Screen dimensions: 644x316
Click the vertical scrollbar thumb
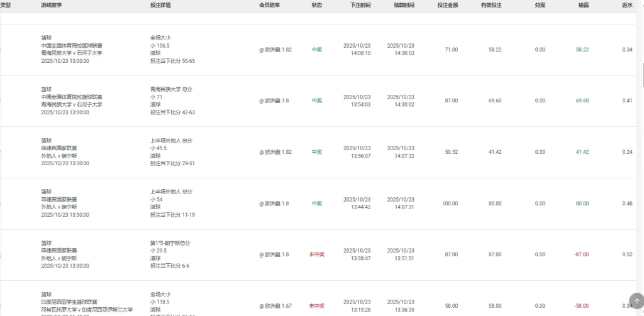pos(641,75)
